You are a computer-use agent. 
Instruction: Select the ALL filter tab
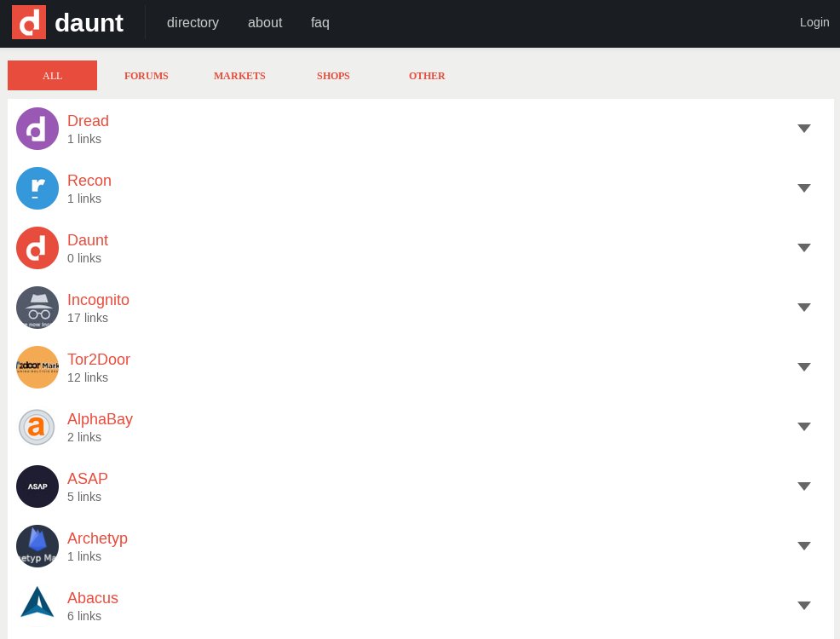click(52, 76)
